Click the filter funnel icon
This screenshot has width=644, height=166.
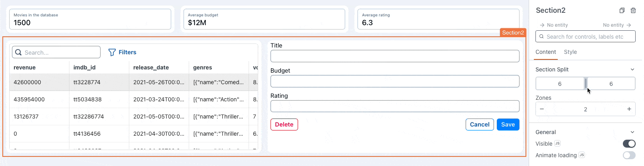coord(112,52)
